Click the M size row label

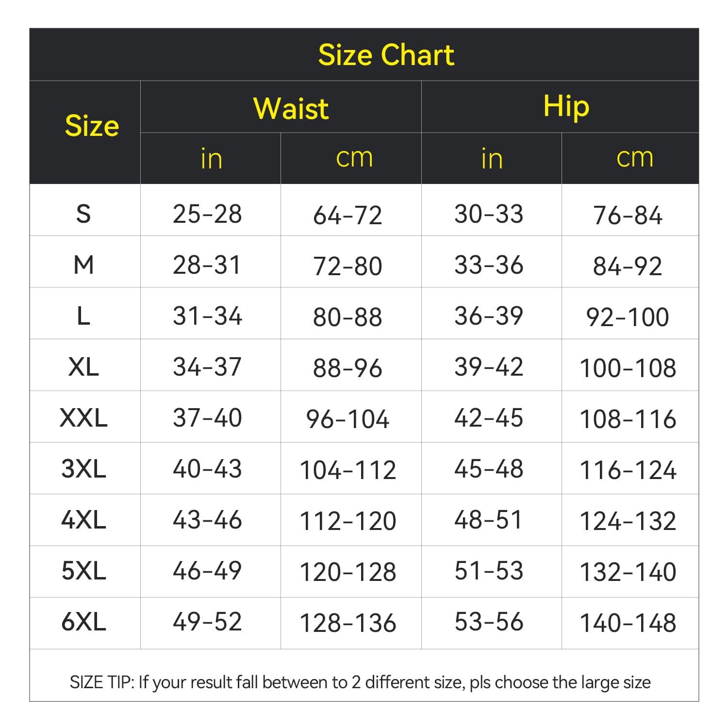click(x=83, y=265)
